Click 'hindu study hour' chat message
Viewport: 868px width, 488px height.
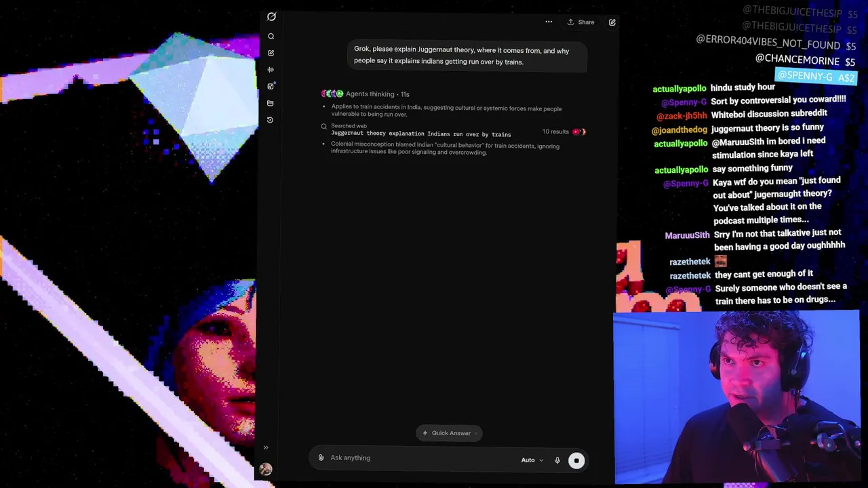(743, 87)
